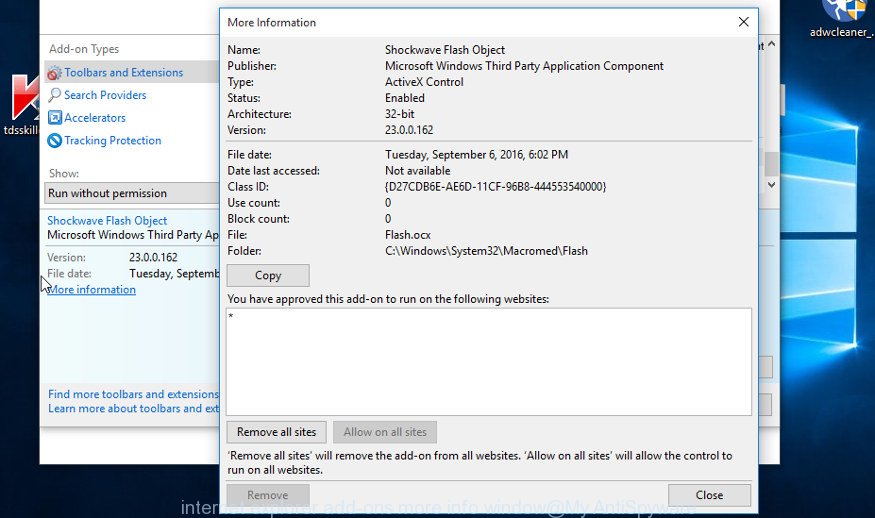Click the Remove button in the dialog
This screenshot has width=875, height=518.
tap(268, 495)
